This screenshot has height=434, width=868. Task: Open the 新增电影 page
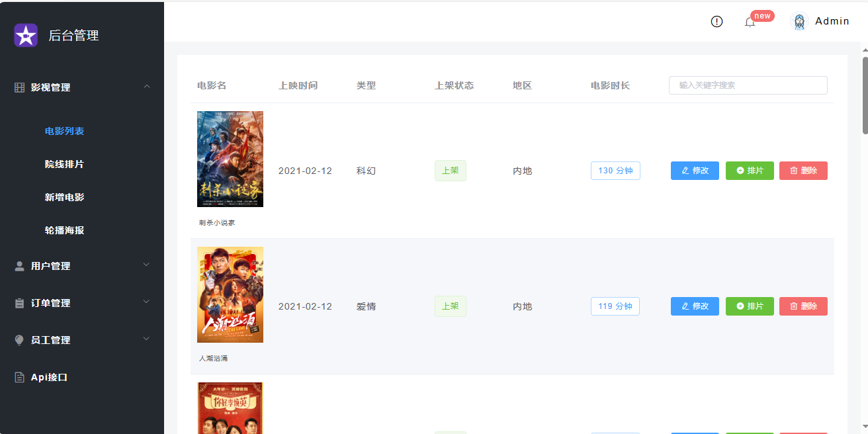coord(64,197)
